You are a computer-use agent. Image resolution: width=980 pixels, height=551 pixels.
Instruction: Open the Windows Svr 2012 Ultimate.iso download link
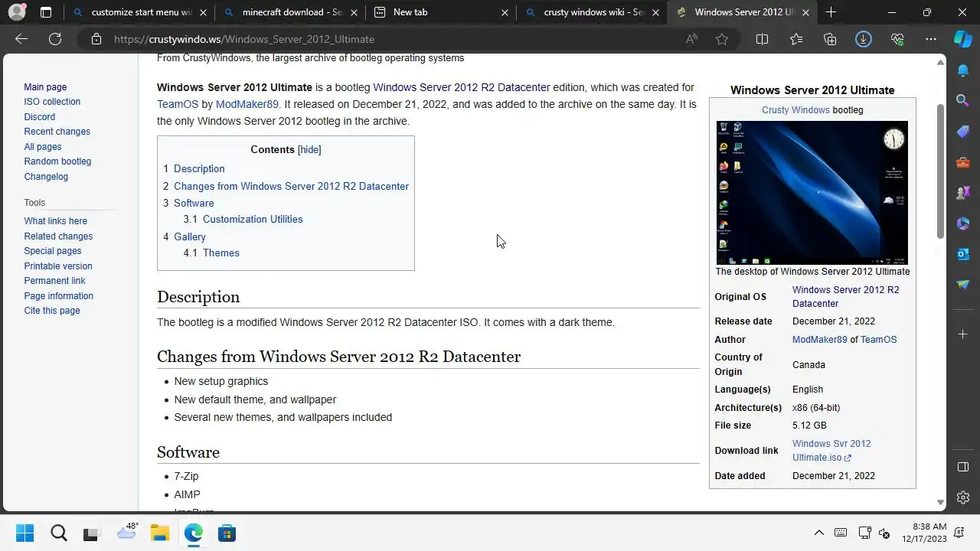tap(831, 451)
